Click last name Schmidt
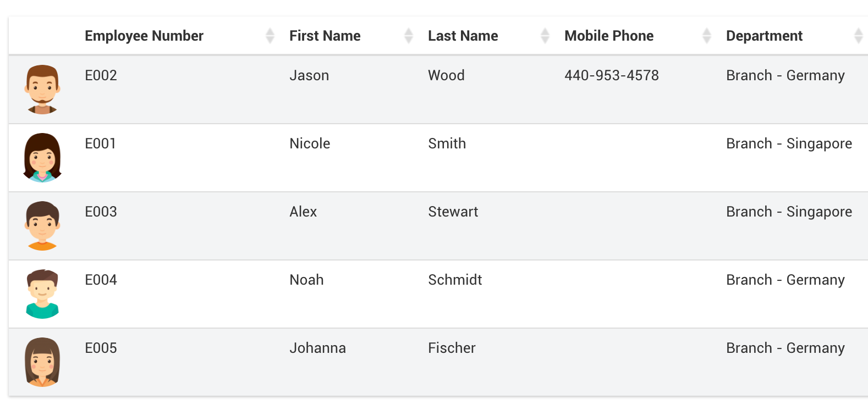 click(455, 280)
